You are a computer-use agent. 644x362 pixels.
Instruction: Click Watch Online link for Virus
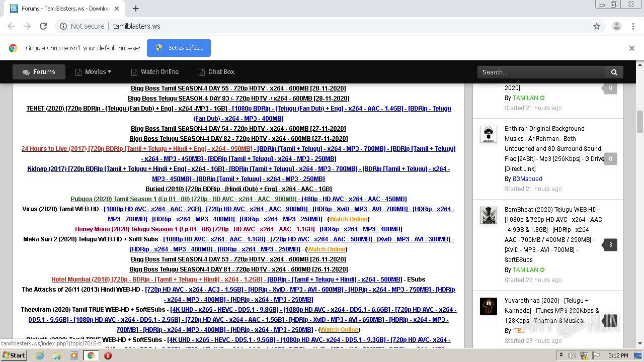point(348,219)
